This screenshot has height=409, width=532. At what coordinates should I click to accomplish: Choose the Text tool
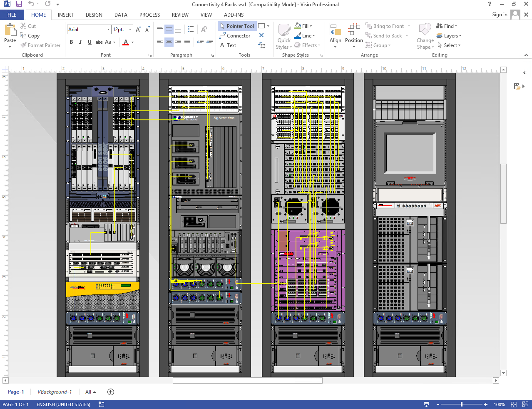[228, 45]
